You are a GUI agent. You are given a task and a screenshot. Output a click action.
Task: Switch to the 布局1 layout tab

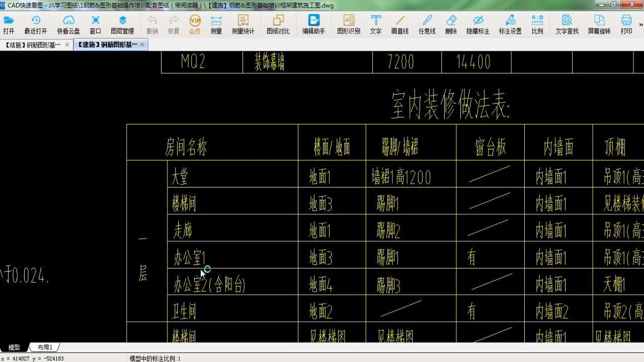click(45, 347)
